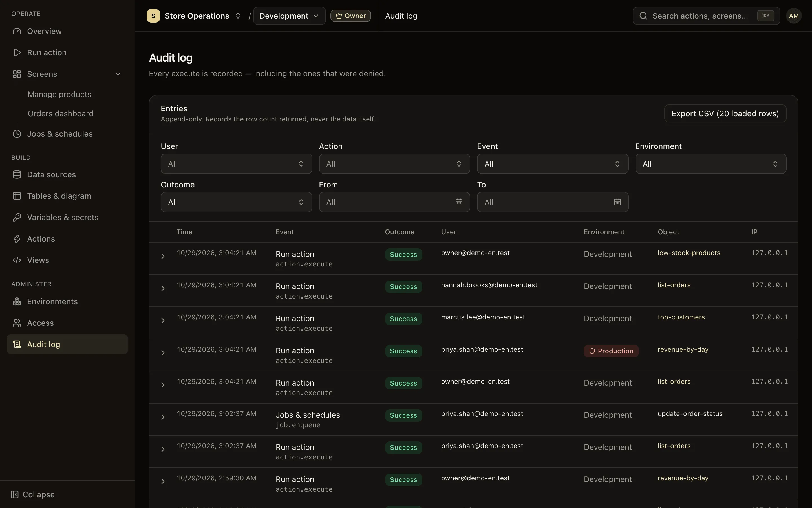Click the Production shield icon

click(592, 351)
